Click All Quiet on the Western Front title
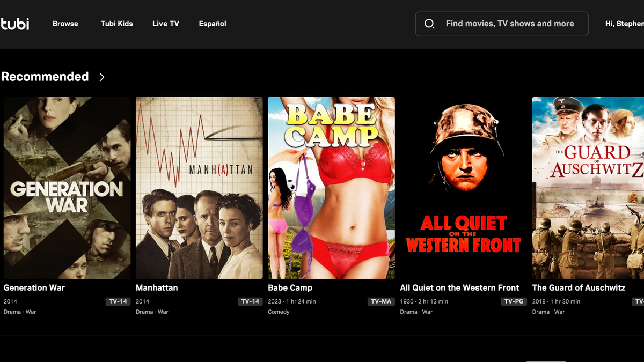The height and width of the screenshot is (362, 644). point(459,287)
